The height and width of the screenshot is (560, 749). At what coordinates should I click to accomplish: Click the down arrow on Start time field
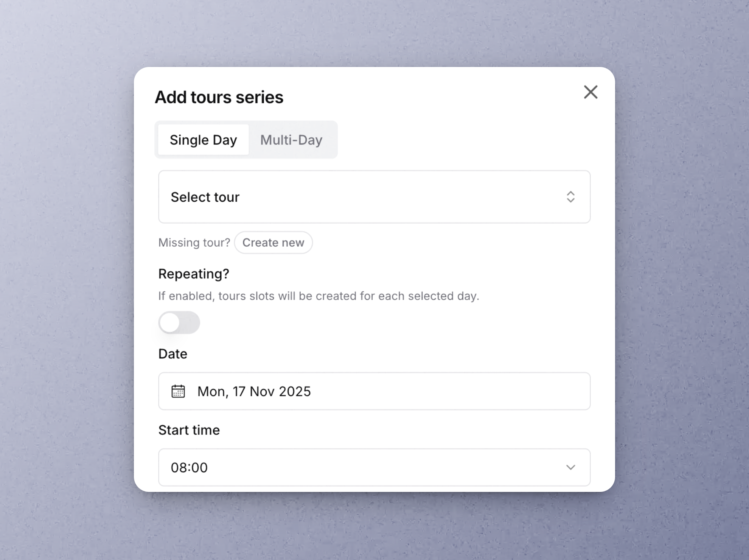click(571, 467)
